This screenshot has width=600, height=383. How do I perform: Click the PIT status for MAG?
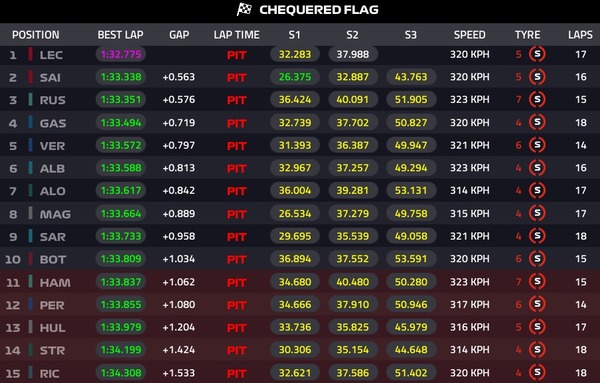tap(236, 214)
